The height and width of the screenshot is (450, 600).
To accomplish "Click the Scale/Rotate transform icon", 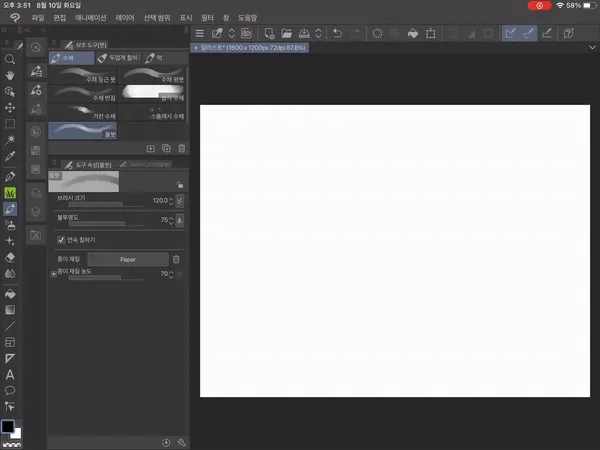I will (430, 33).
